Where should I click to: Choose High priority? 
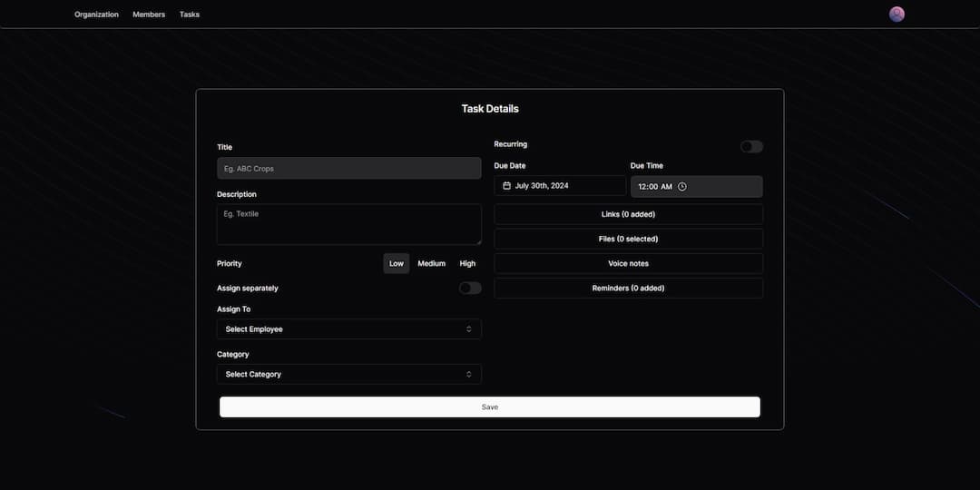pos(467,263)
